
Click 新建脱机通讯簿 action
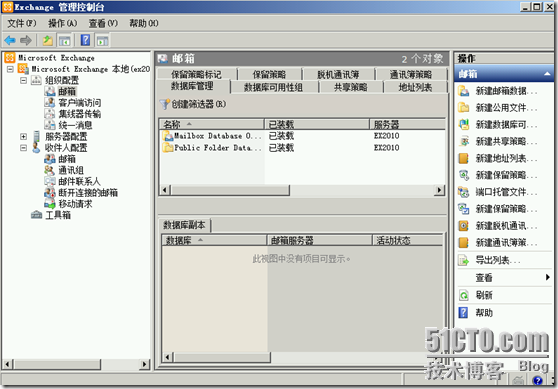point(498,226)
